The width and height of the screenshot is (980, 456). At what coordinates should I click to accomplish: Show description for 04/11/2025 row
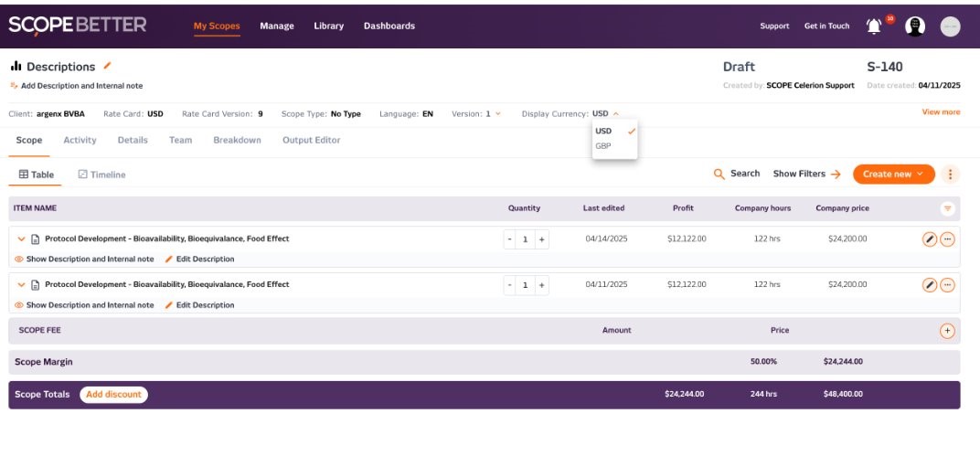[x=84, y=305]
